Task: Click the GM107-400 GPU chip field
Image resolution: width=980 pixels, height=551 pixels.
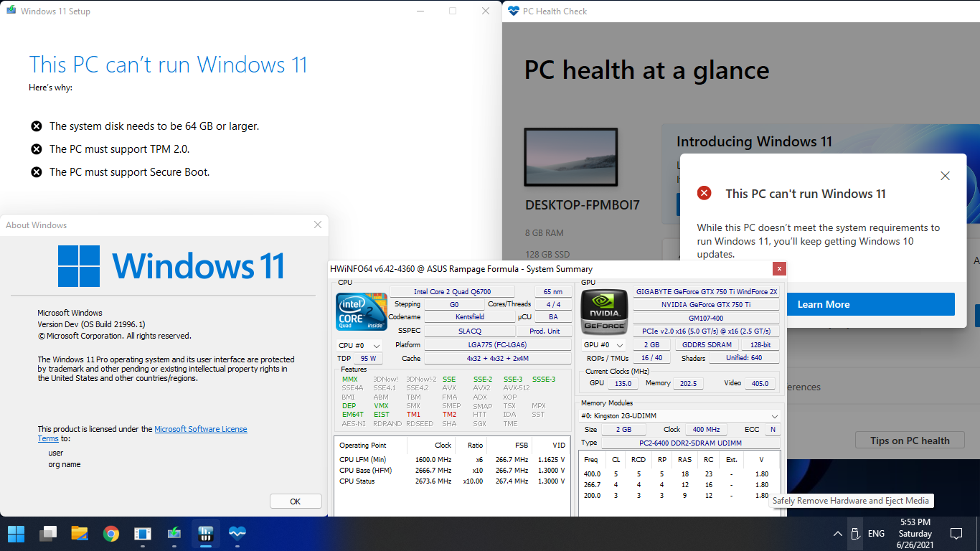Action: [x=706, y=316]
